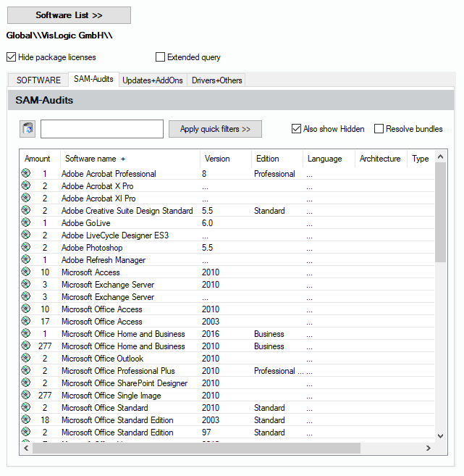The width and height of the screenshot is (464, 476).
Task: Select the SOFTWARE tab
Action: (38, 80)
